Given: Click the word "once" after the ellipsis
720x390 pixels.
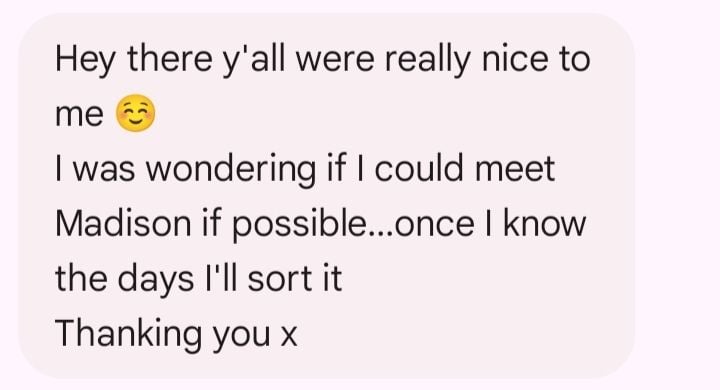Looking at the screenshot, I should point(434,225).
